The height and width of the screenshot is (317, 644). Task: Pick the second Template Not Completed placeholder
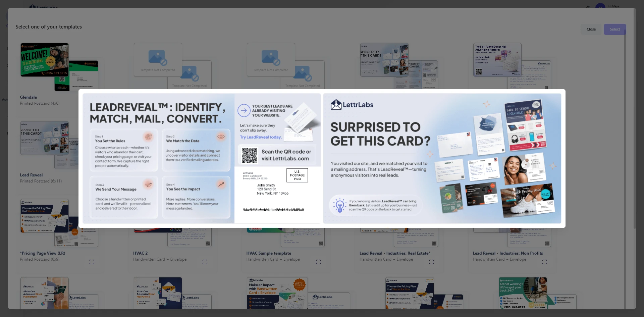tap(271, 60)
